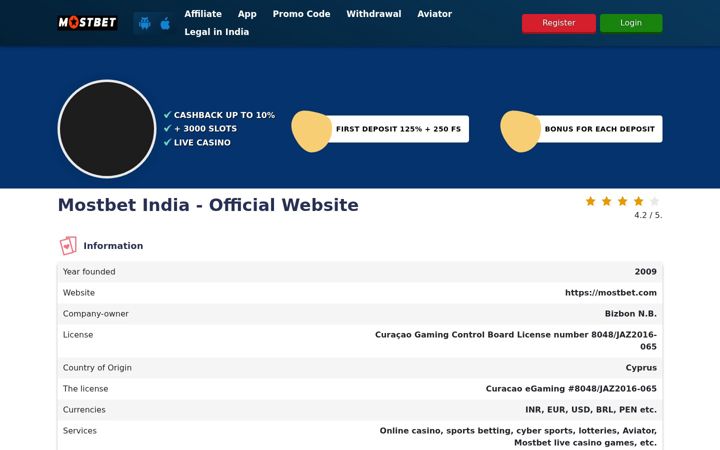Open the Apple iOS app icon

[165, 23]
